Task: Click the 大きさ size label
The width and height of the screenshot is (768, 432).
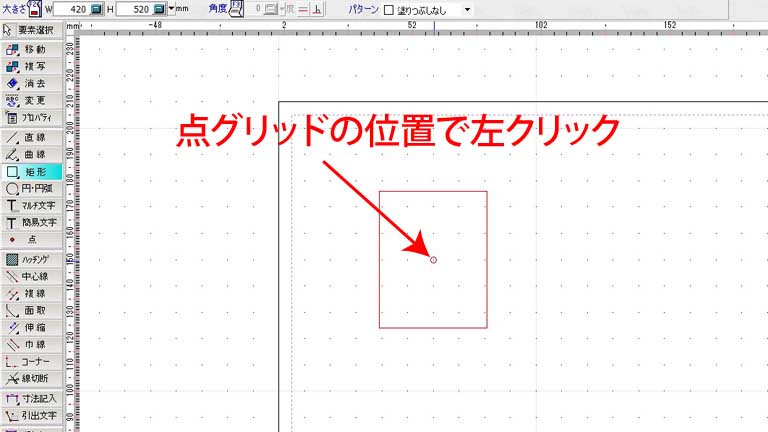Action: click(15, 9)
